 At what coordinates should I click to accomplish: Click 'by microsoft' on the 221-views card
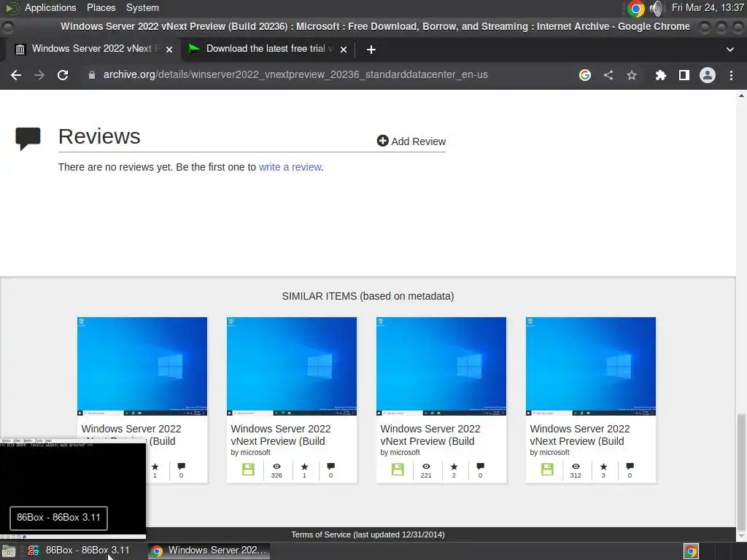tap(400, 452)
